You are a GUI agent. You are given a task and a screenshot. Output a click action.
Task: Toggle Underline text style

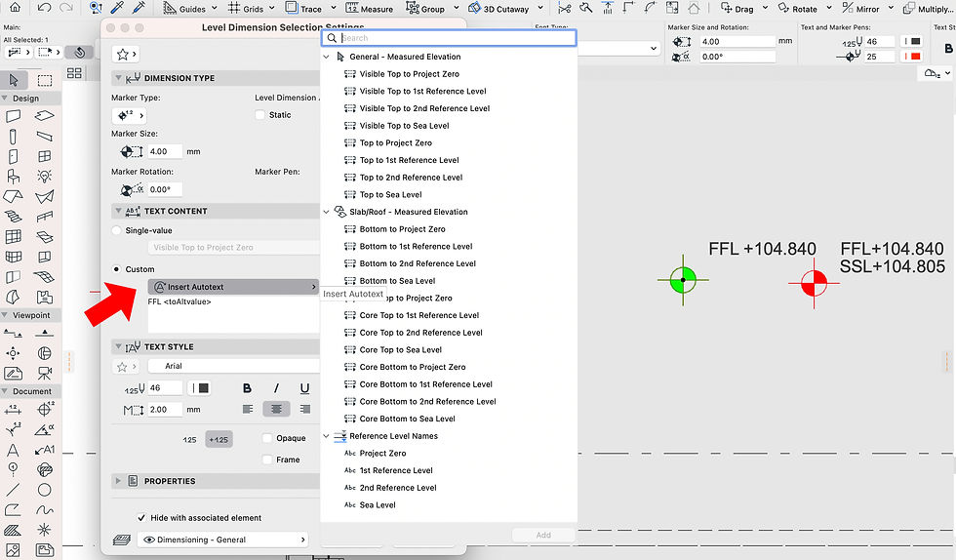point(304,388)
